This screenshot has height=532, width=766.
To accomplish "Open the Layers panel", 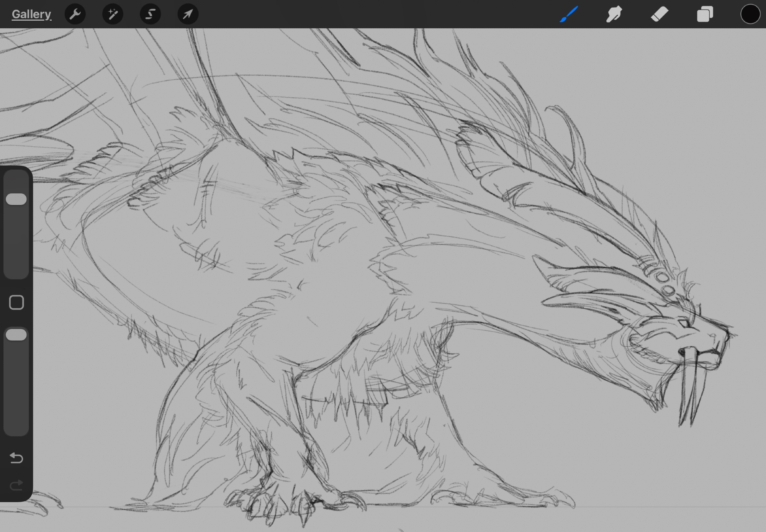I will (x=705, y=14).
